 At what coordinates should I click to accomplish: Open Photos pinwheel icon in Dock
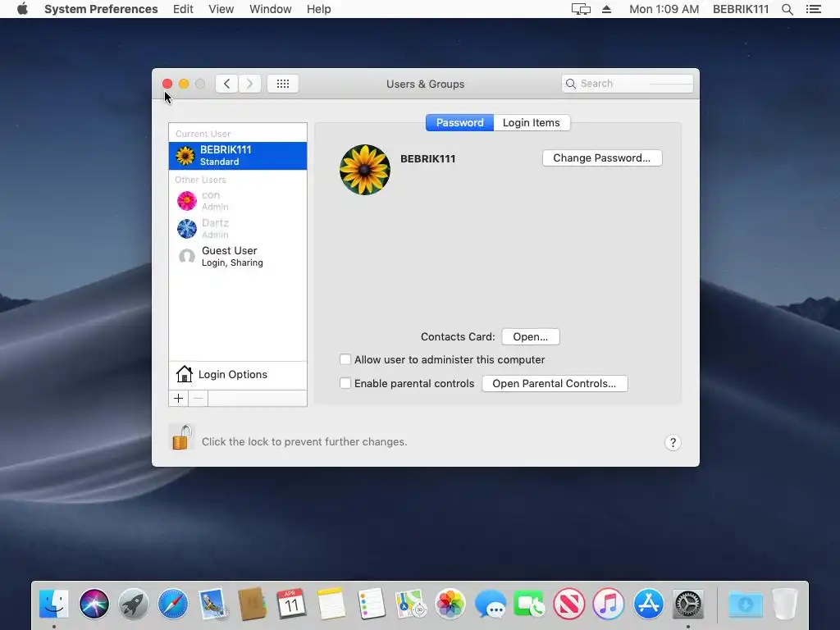pos(450,604)
